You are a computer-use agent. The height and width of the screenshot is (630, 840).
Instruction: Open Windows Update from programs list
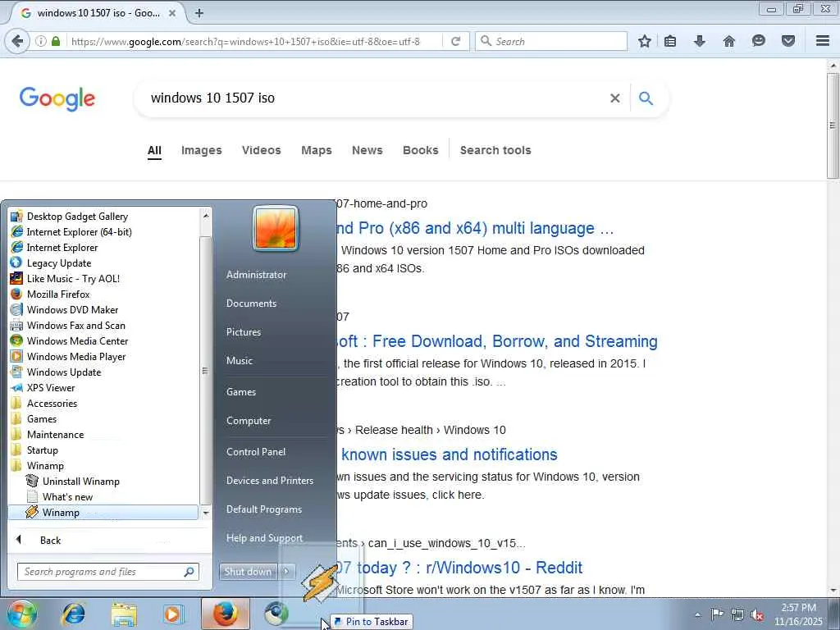point(64,372)
